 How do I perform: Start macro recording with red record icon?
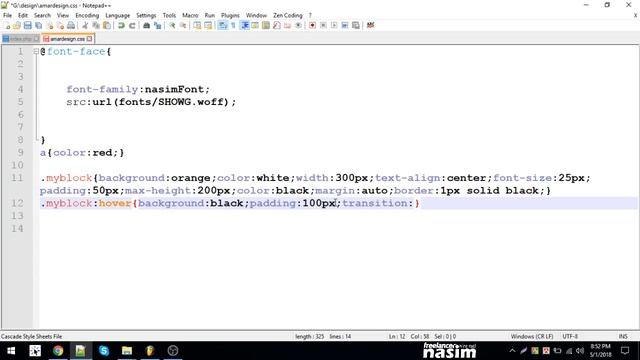[312, 25]
